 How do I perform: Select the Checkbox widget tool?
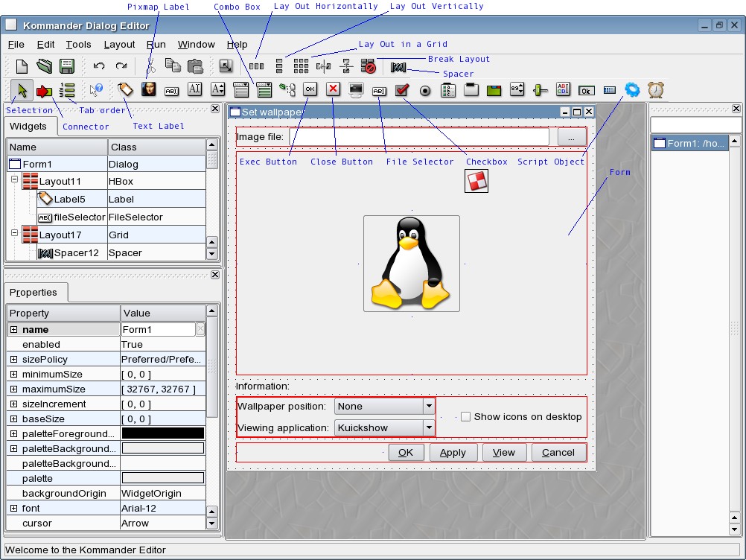pos(402,89)
